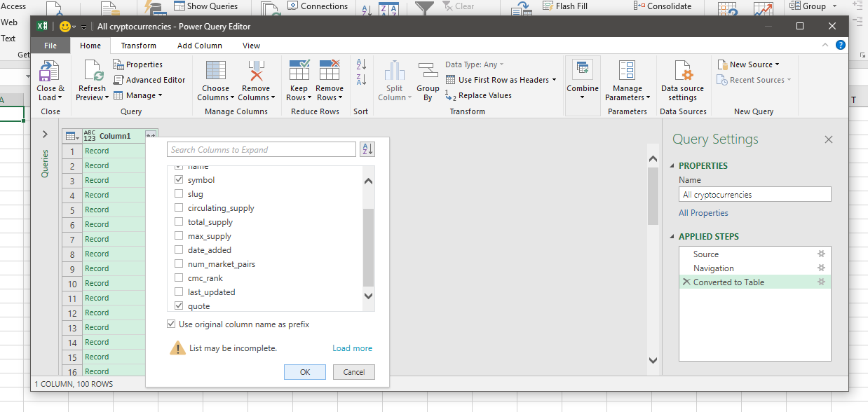This screenshot has width=868, height=412.
Task: Sort descending with the Z-A icon
Action: coord(361,79)
